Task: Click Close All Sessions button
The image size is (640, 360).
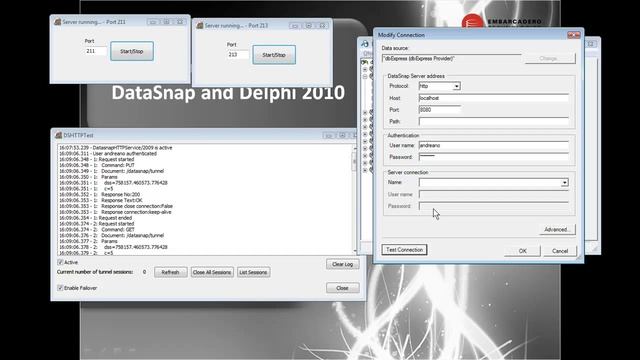Action: (x=212, y=272)
